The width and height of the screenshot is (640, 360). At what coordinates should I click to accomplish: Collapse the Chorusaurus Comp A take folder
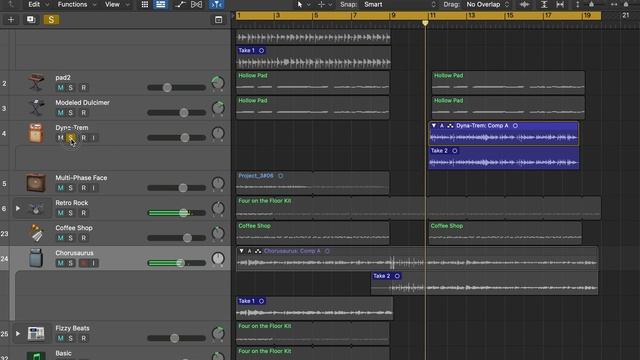(242, 251)
